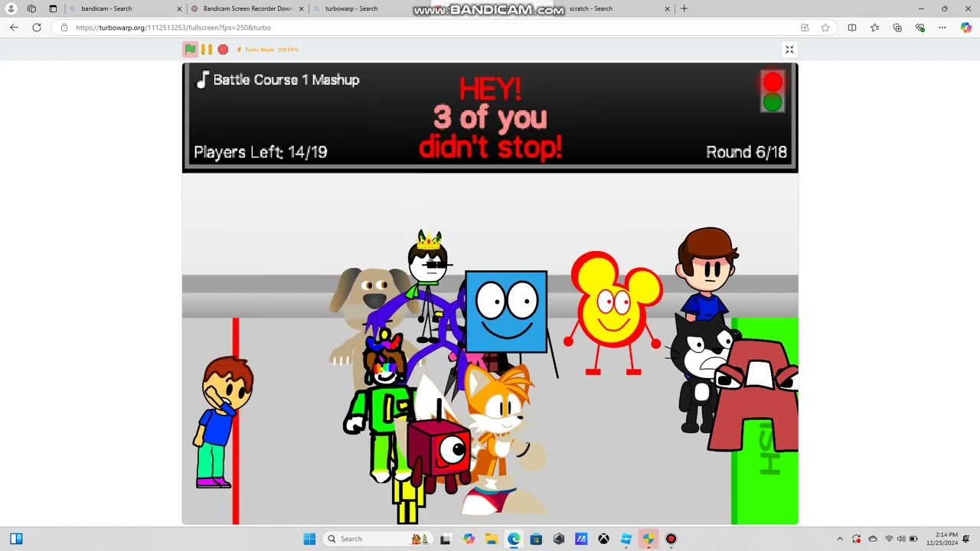This screenshot has height=551, width=980.
Task: Open Microsoft Edge from the taskbar
Action: pos(513,539)
